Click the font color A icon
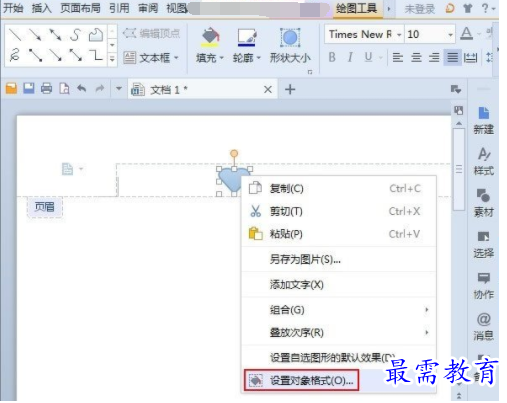 point(466,34)
